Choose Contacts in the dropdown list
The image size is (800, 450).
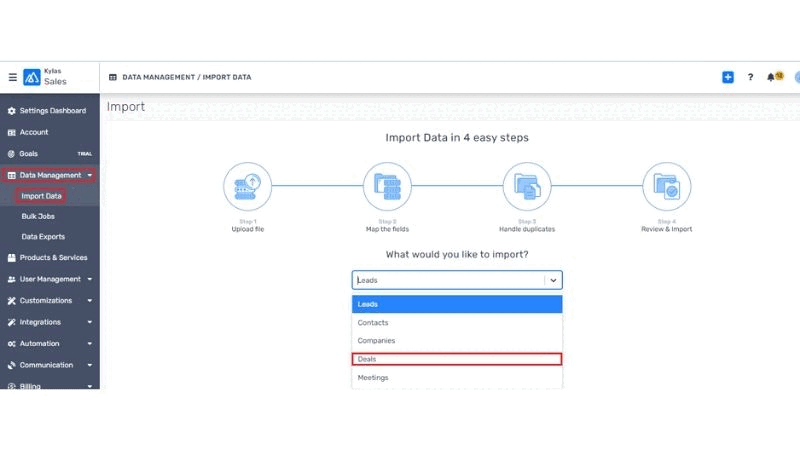point(457,323)
